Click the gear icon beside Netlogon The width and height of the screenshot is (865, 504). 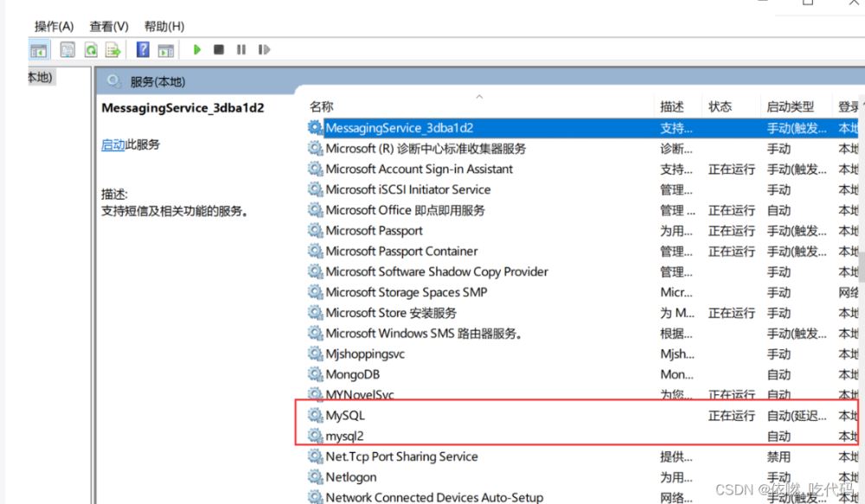pyautogui.click(x=315, y=476)
